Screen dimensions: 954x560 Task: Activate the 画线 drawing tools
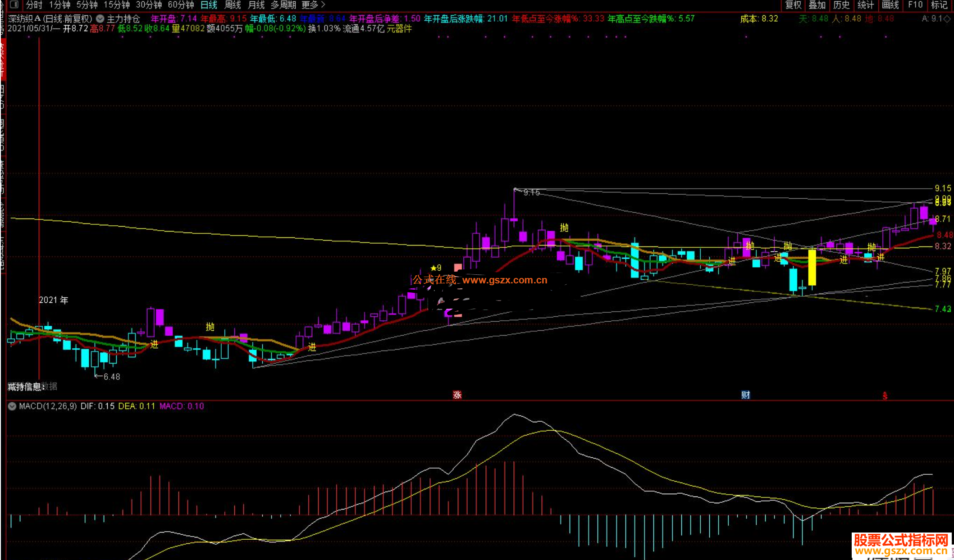click(890, 5)
